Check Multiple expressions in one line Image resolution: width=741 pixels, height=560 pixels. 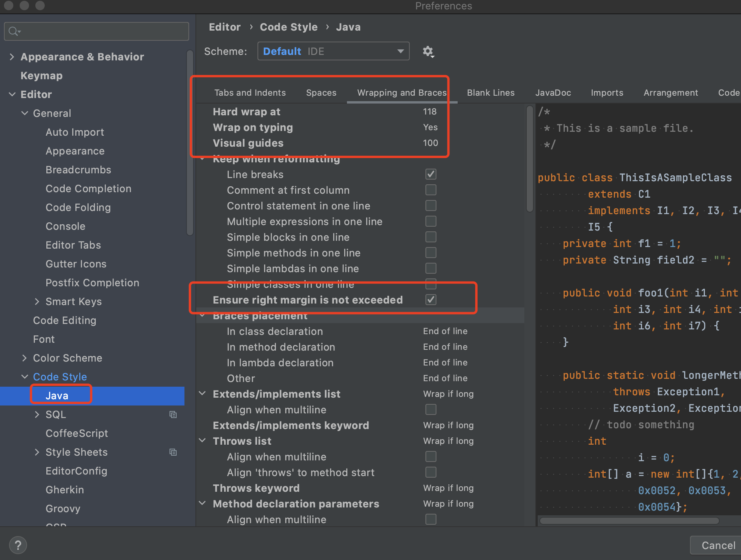pos(431,221)
